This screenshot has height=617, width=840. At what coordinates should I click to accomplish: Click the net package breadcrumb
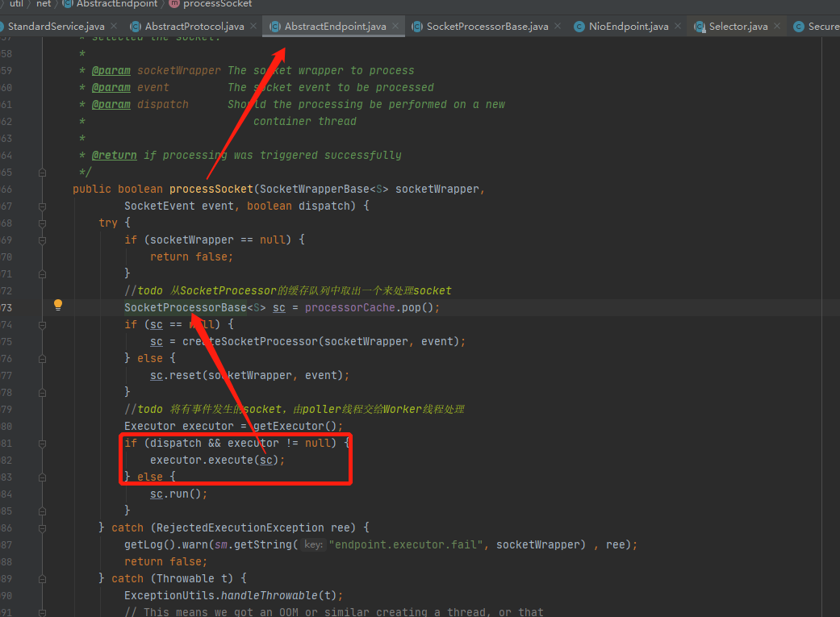coord(44,4)
